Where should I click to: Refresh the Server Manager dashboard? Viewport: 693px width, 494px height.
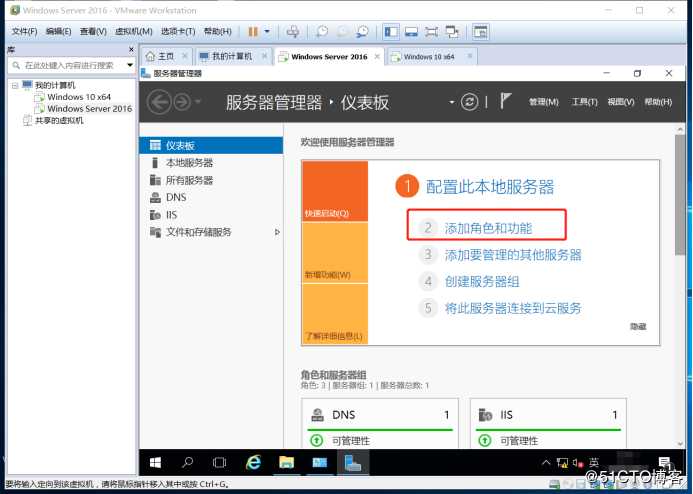(x=469, y=102)
